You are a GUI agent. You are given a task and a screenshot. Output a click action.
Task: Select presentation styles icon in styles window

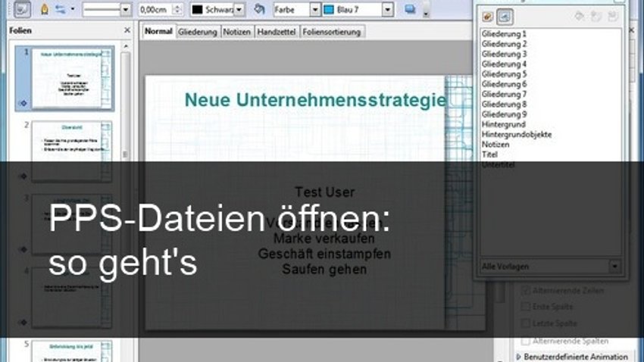(x=505, y=17)
